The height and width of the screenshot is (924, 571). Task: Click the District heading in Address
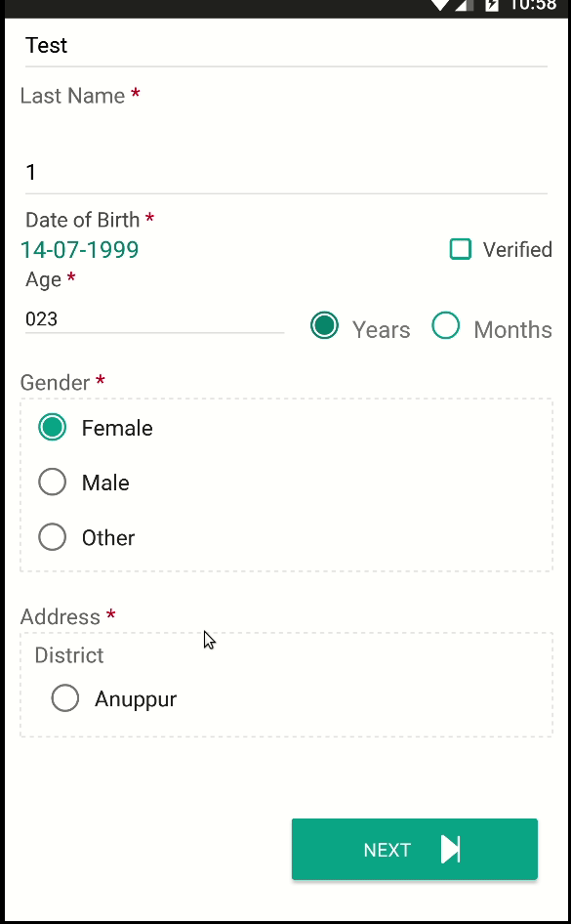pos(69,655)
